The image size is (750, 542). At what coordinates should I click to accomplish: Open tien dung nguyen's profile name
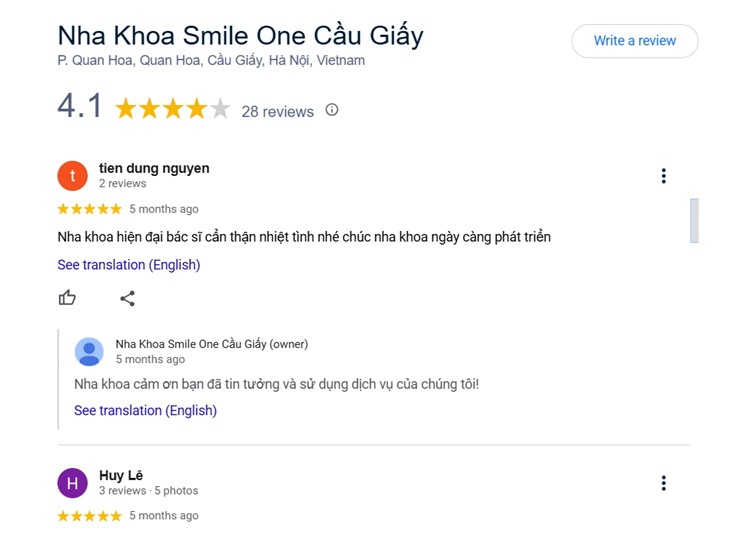(x=154, y=168)
